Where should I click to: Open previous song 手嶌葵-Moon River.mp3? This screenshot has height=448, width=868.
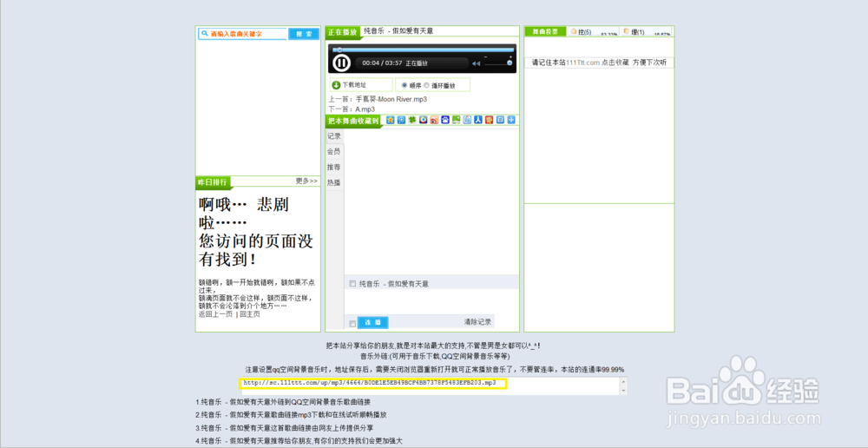click(x=391, y=99)
